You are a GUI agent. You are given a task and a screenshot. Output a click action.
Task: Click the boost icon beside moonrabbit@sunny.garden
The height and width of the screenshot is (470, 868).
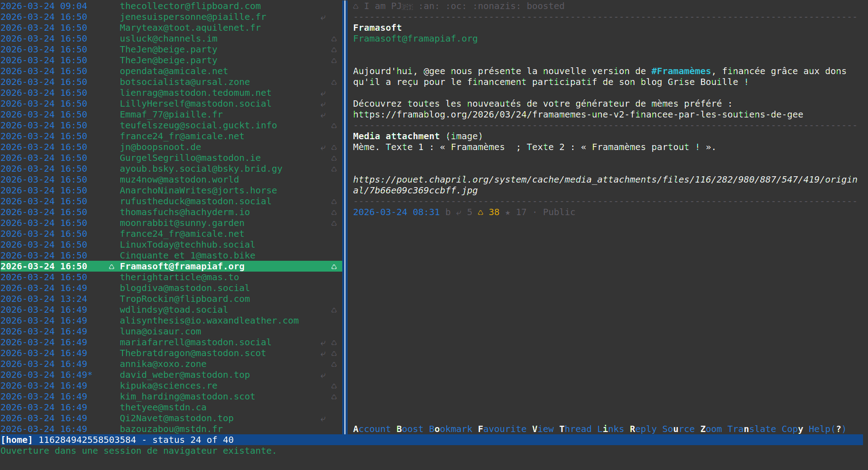click(334, 223)
